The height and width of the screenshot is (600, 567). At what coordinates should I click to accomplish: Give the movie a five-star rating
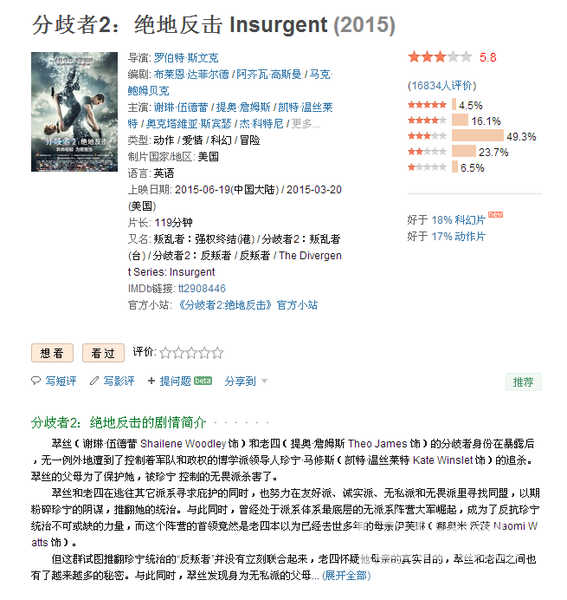tap(217, 352)
